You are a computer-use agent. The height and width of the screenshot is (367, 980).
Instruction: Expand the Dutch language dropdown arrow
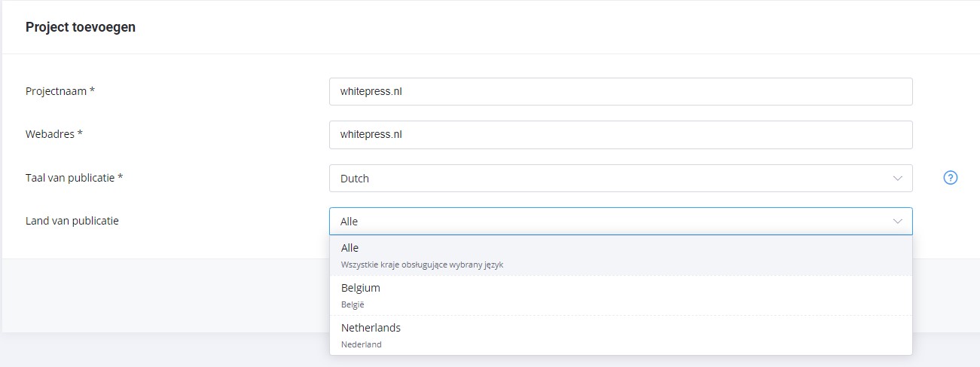(x=897, y=179)
